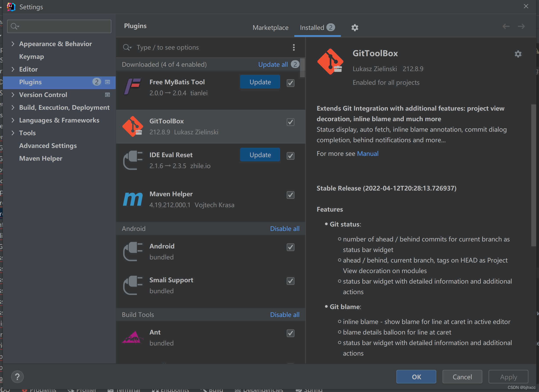Disable the Free MyBatis Tool plugin checkbox

point(290,83)
